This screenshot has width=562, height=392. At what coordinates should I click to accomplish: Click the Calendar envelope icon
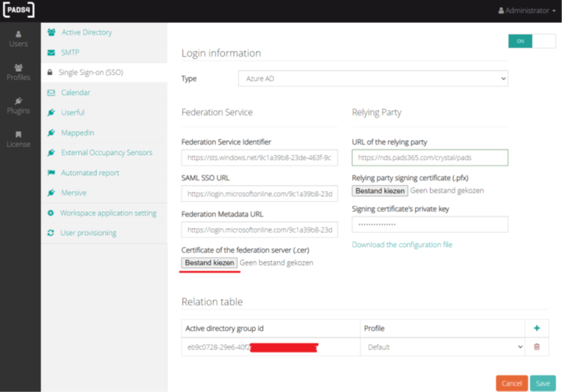[52, 93]
